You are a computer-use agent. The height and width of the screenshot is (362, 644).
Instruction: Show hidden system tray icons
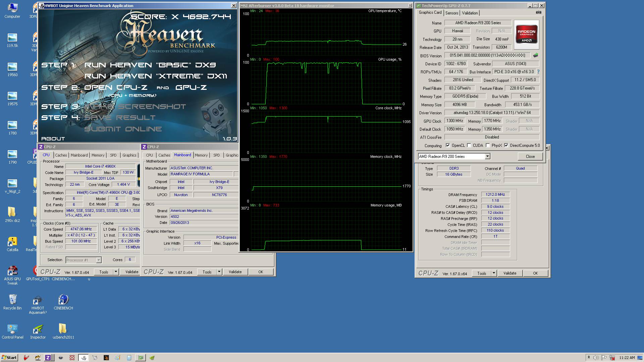tap(589, 358)
